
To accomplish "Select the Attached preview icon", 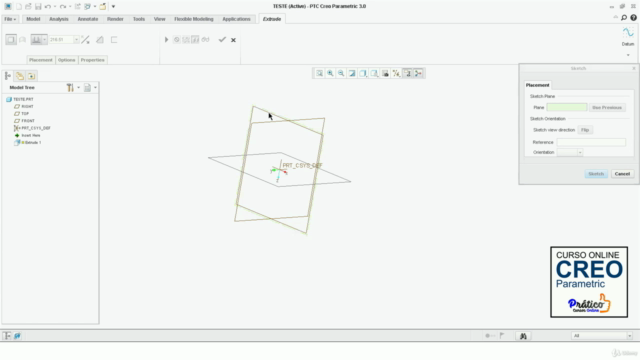I will pos(195,40).
